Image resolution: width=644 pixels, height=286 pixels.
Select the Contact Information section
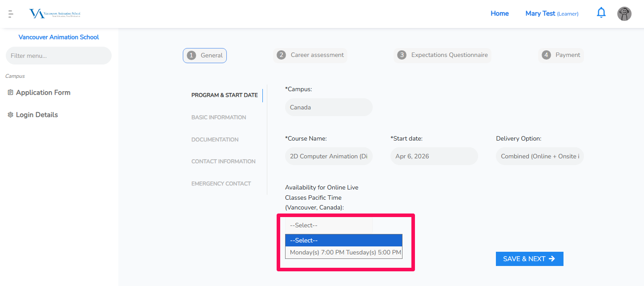click(223, 161)
